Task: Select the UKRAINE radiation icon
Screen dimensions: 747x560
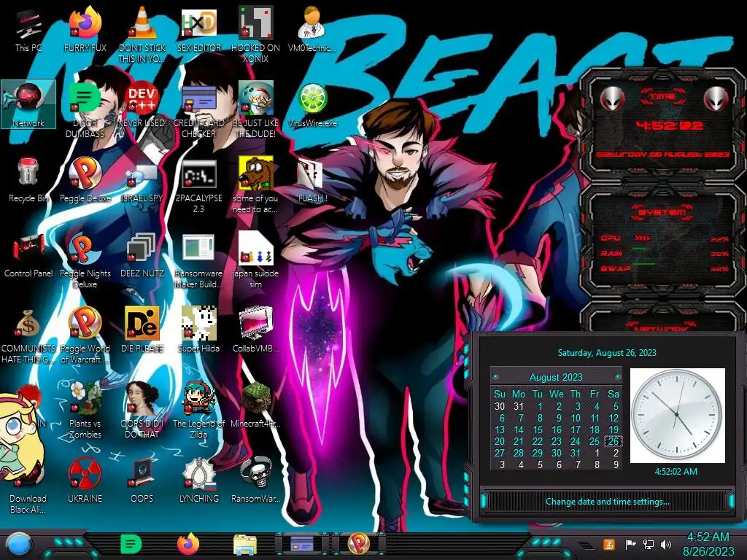Action: click(x=85, y=480)
